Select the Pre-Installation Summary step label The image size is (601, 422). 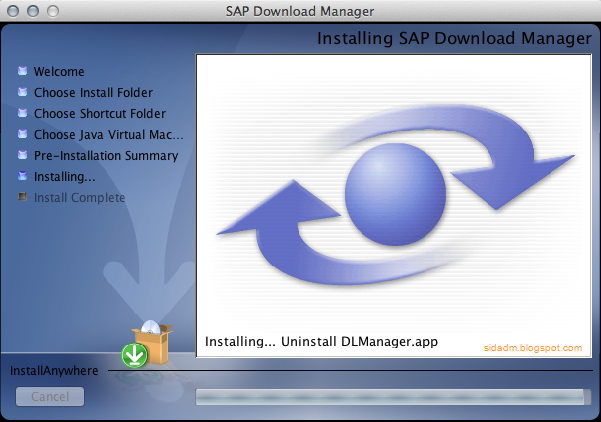tap(106, 156)
